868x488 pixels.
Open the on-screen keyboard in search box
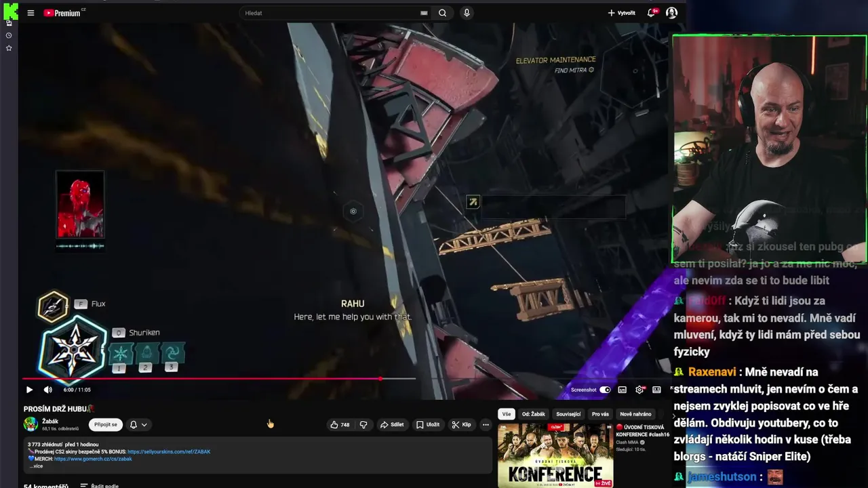(424, 13)
